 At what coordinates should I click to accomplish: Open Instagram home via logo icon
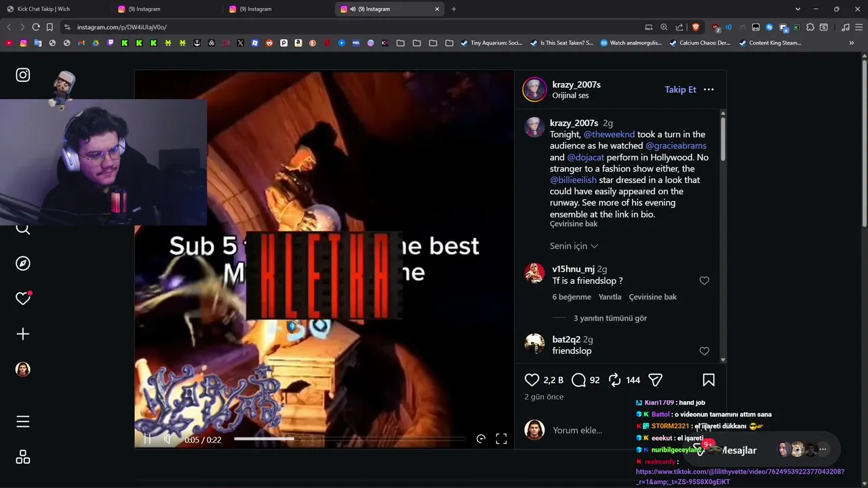[23, 75]
